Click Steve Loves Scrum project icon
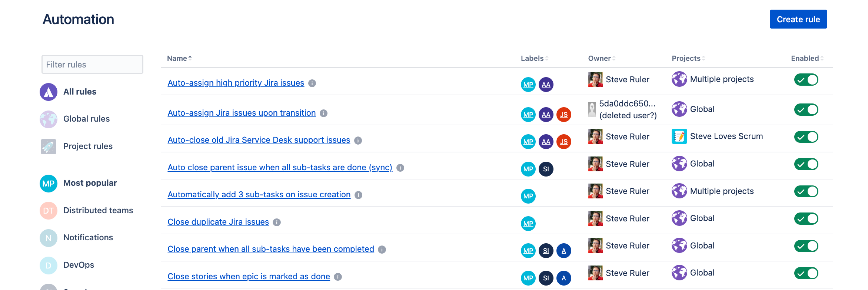Screen dimensions: 868x290 (679, 136)
